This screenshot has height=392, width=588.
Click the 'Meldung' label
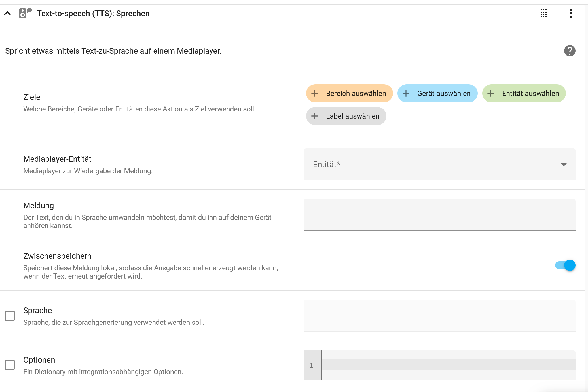click(x=39, y=205)
